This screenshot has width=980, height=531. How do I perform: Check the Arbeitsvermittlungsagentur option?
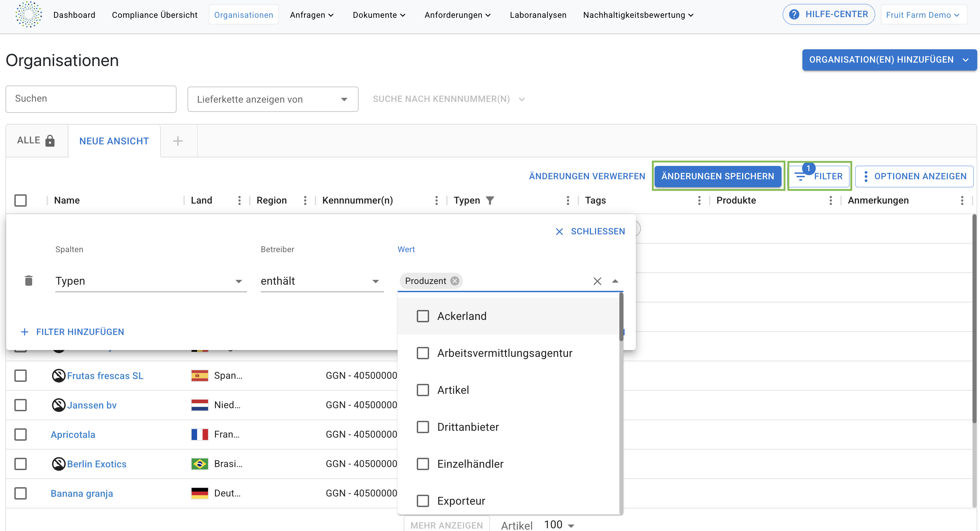click(x=423, y=353)
